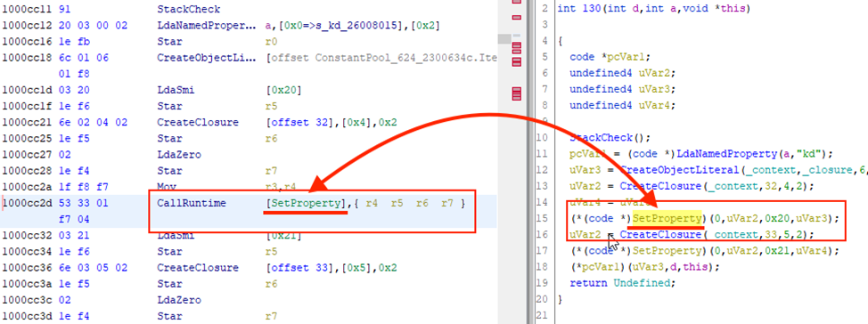This screenshot has height=324, width=868.
Task: Click 'undefined4 uVar3;' declaration in decompiler
Action: pyautogui.click(x=623, y=89)
